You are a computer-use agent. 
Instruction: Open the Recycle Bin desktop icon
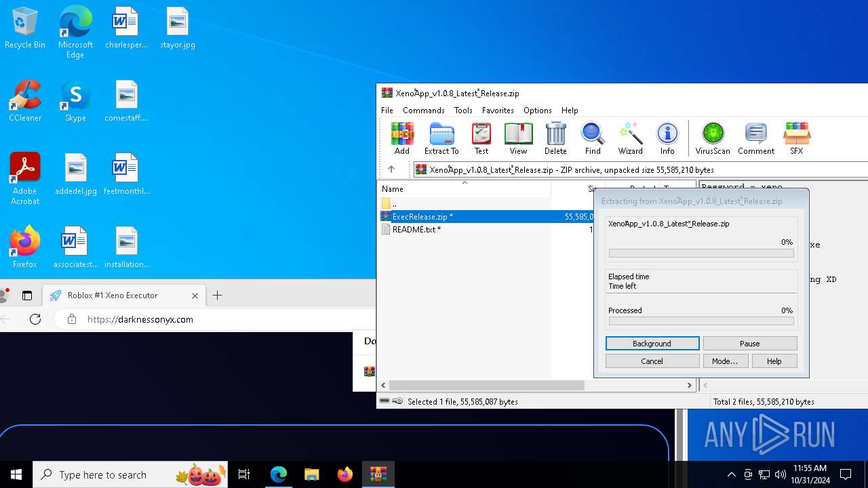tap(25, 28)
